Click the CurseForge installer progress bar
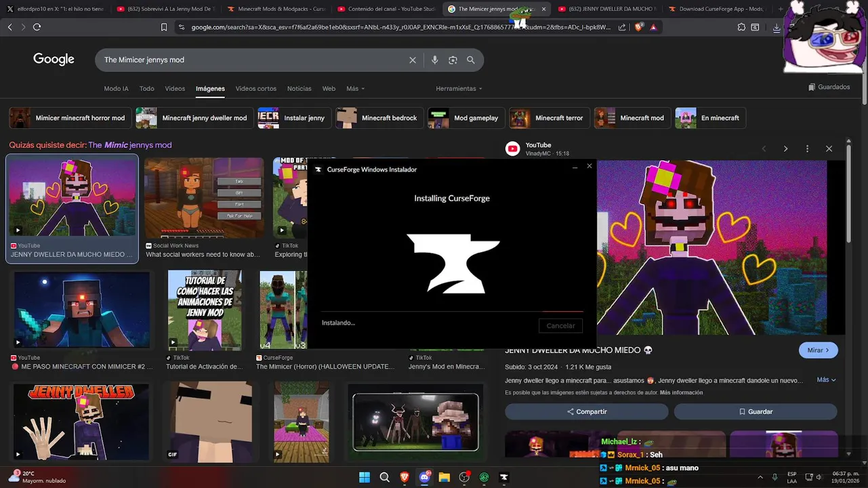 click(x=452, y=312)
